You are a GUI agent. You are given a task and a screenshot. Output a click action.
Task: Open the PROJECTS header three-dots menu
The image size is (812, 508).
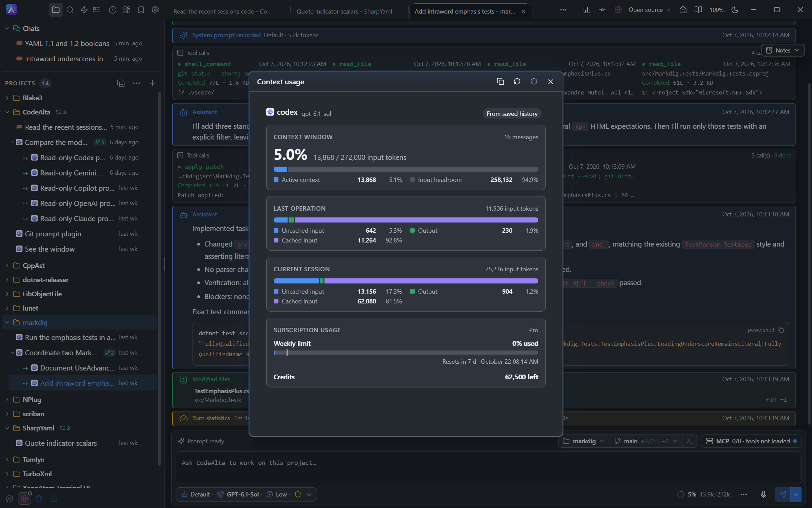(x=136, y=83)
